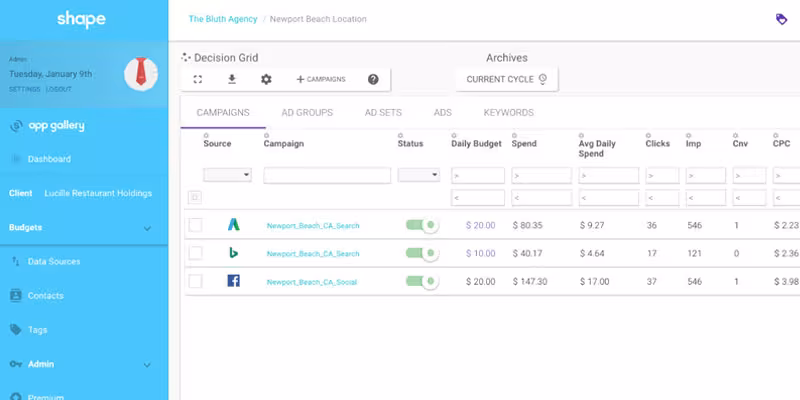This screenshot has width=800, height=400.
Task: Click the Imp greater-than filter field
Action: coord(706,176)
